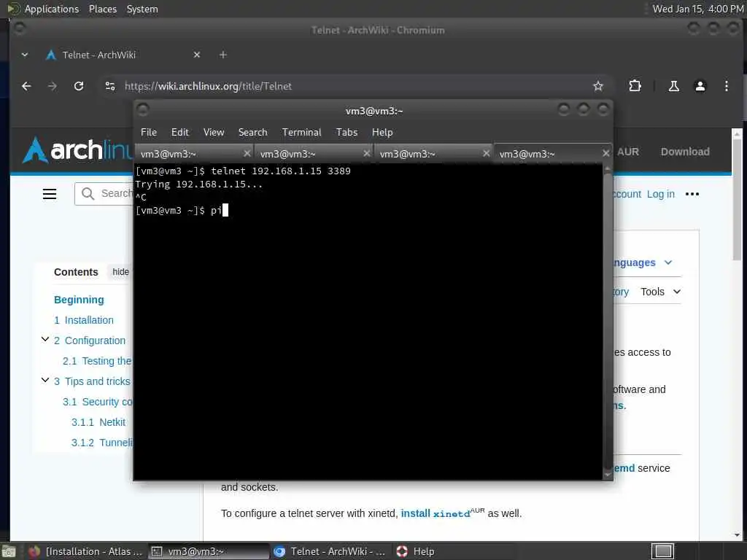The height and width of the screenshot is (560, 747).
Task: Open the Chromium profile avatar
Action: 700,86
